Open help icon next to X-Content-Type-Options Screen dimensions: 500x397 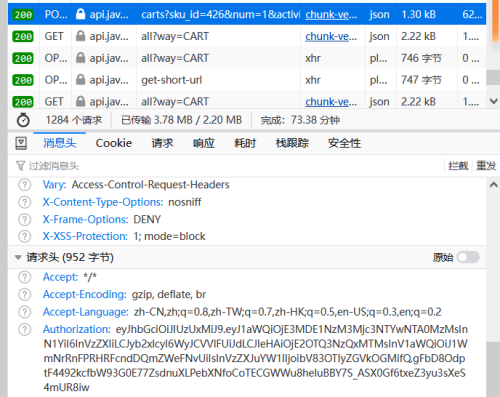click(25, 202)
